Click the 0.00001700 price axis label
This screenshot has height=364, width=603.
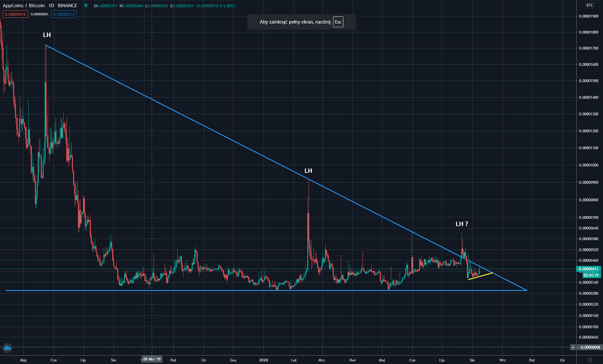(588, 48)
